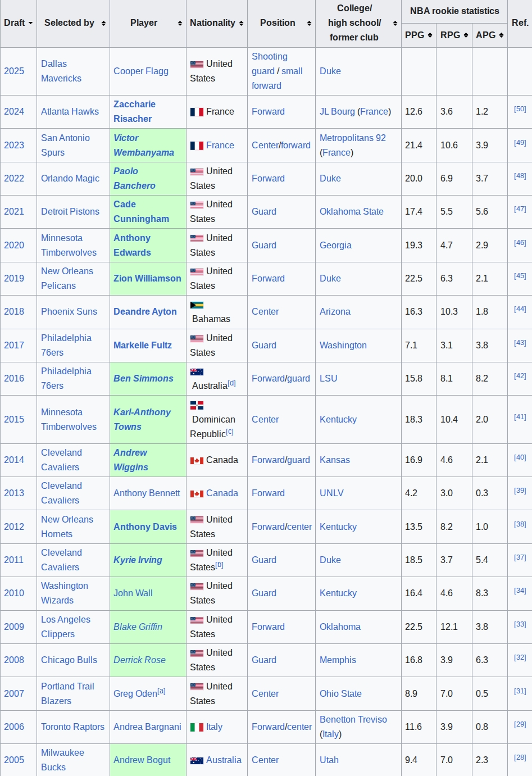Screen dimensions: 532x776
Task: Select Blake Griffin's 12.1 RPG value
Action: point(449,627)
